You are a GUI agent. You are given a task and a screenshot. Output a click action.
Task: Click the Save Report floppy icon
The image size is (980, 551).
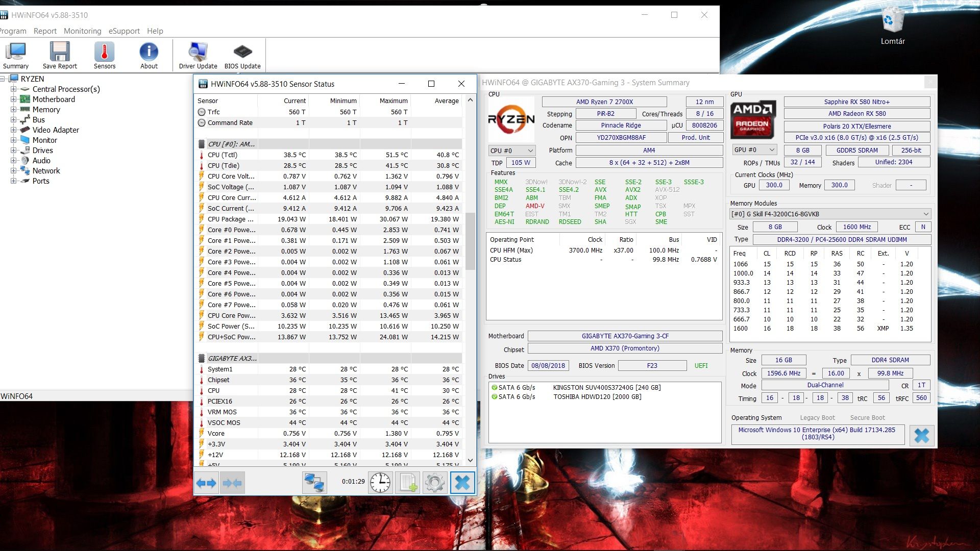coord(60,55)
